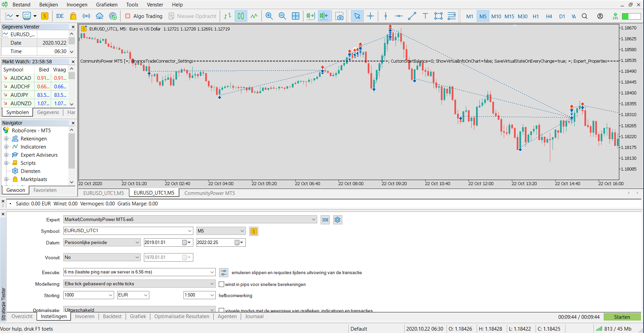Open the new chart window icon
The width and height of the screenshot is (644, 333).
(9, 16)
